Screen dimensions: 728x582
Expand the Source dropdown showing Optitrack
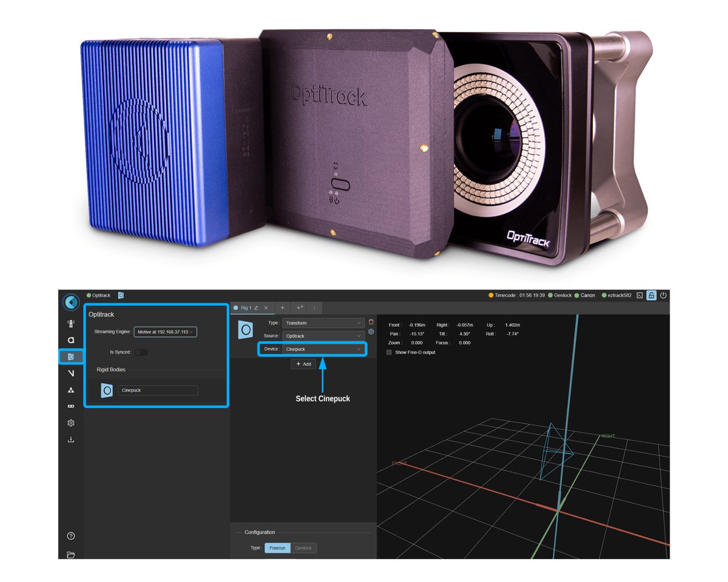click(323, 335)
